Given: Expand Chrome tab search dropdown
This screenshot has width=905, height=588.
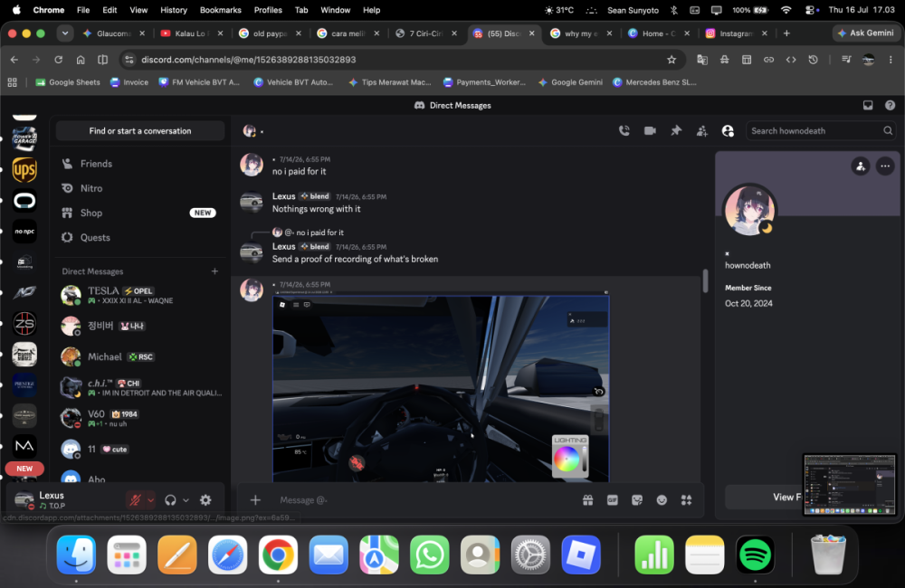Looking at the screenshot, I should coord(65,33).
